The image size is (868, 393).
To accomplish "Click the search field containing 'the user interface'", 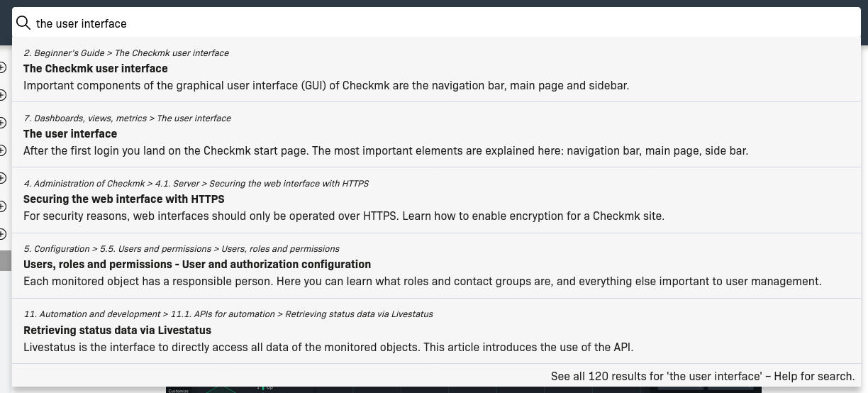I will (x=436, y=23).
